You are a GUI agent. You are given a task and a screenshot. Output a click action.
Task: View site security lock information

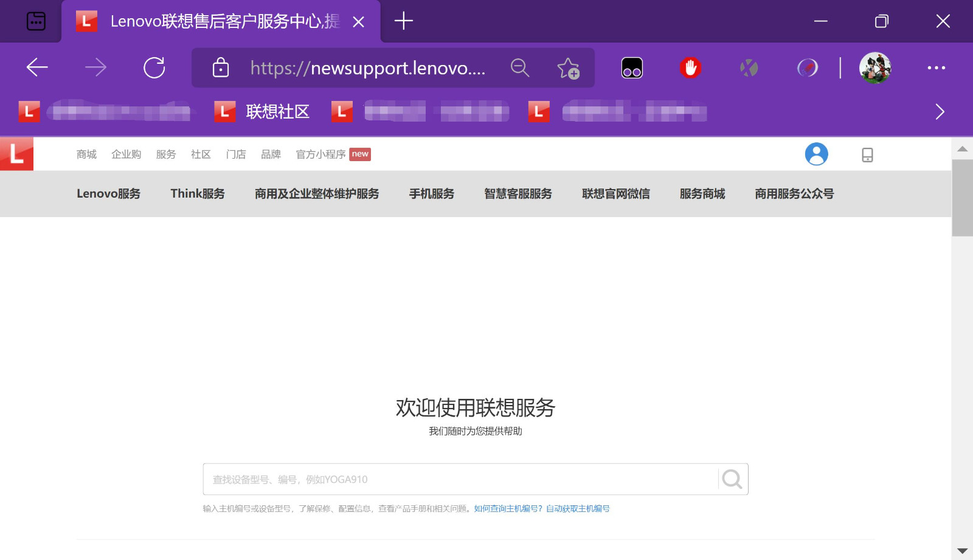221,67
